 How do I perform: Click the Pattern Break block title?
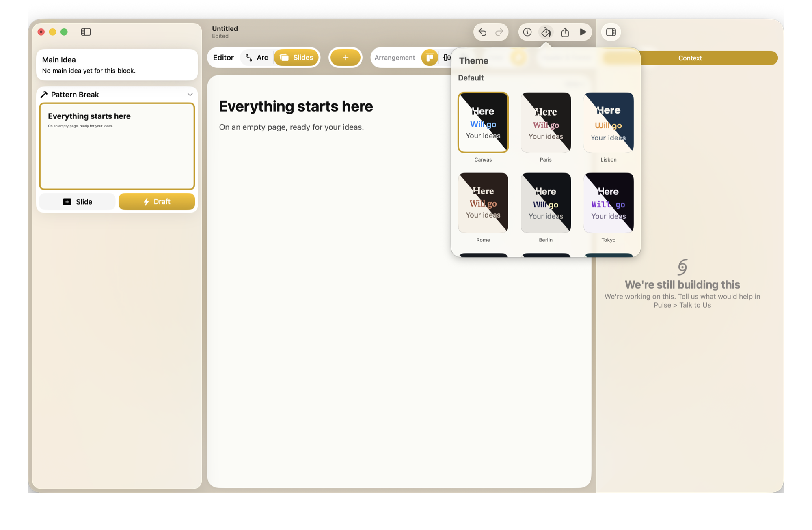[75, 95]
